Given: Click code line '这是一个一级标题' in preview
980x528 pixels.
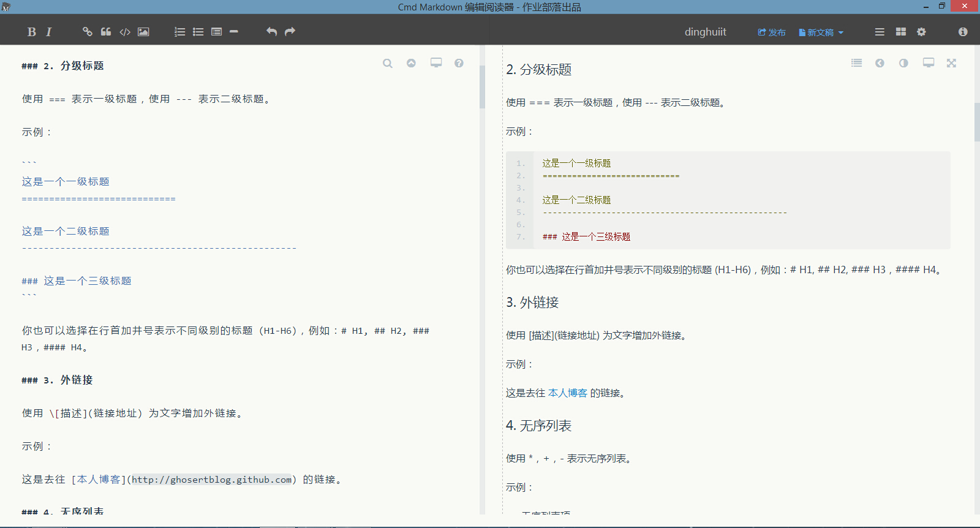Looking at the screenshot, I should click(576, 164).
